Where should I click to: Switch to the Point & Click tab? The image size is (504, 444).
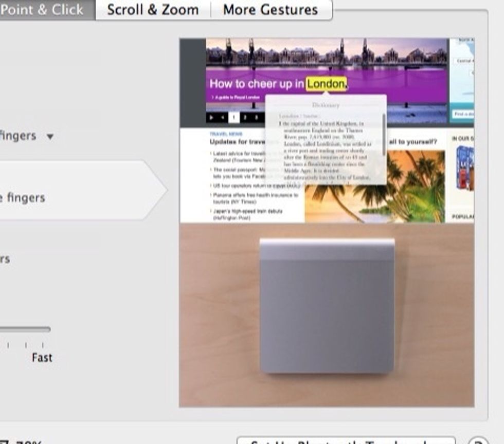pyautogui.click(x=44, y=10)
